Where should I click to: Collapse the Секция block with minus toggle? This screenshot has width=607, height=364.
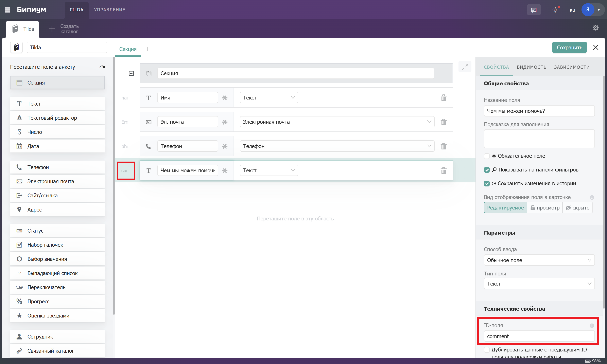click(x=131, y=73)
